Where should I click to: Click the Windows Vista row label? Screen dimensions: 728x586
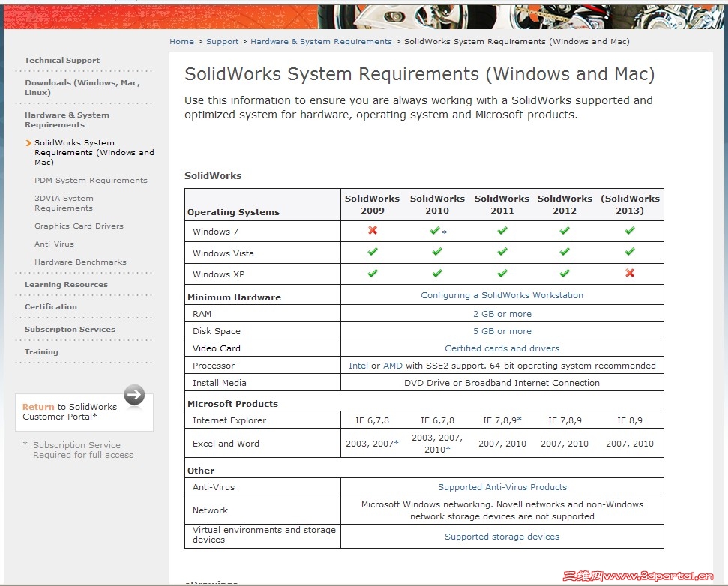[x=223, y=253]
